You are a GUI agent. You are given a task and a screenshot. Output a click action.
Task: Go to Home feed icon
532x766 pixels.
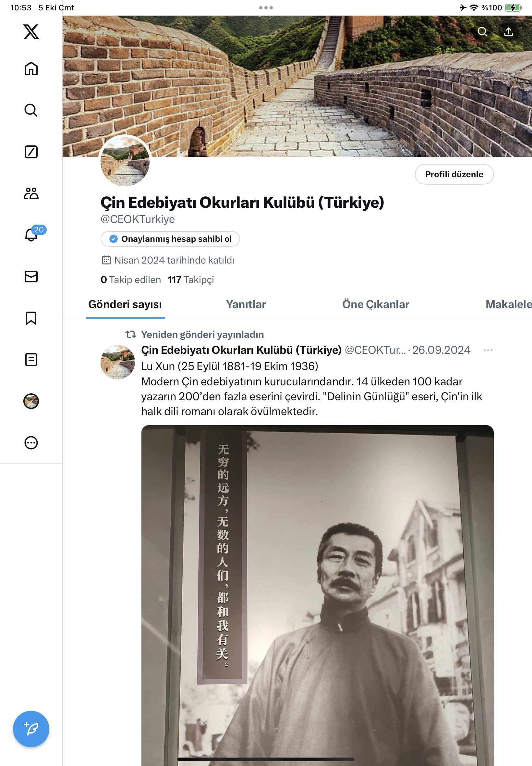pos(31,69)
